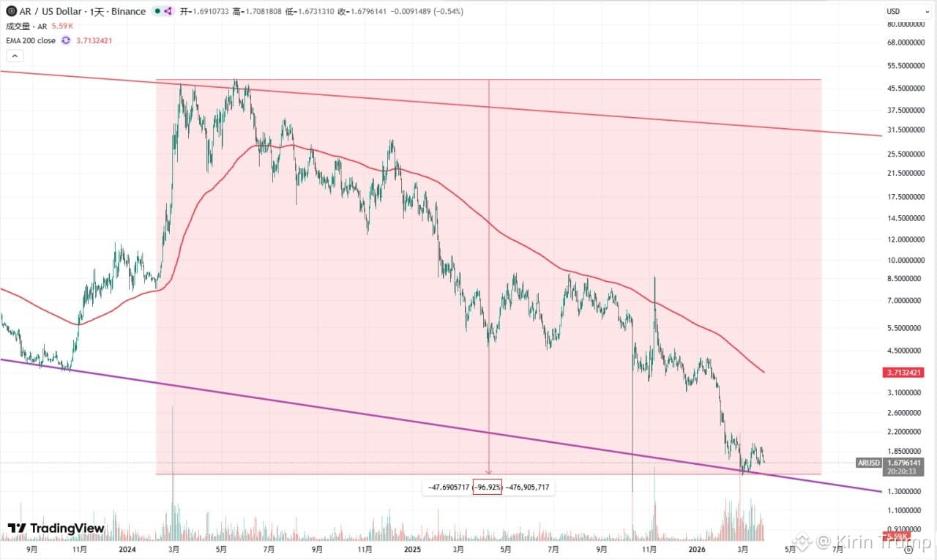Click the 5.59K volume value in legend
The width and height of the screenshot is (937, 560).
pyautogui.click(x=62, y=26)
